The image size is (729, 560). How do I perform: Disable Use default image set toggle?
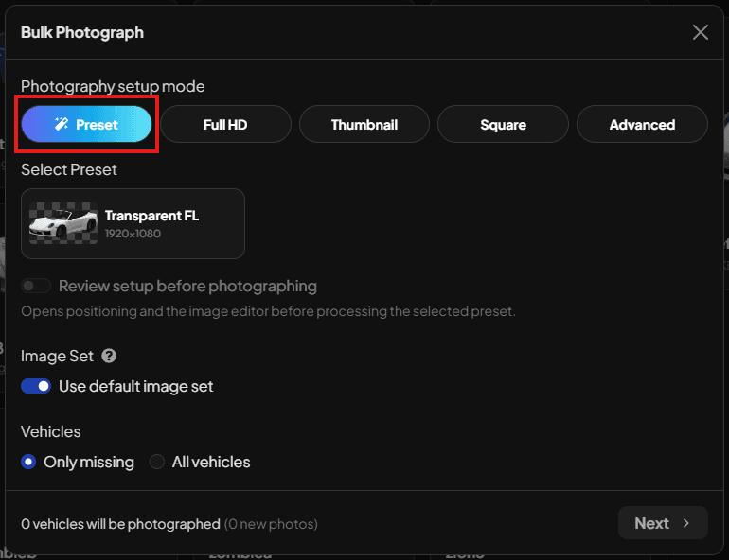[x=36, y=386]
